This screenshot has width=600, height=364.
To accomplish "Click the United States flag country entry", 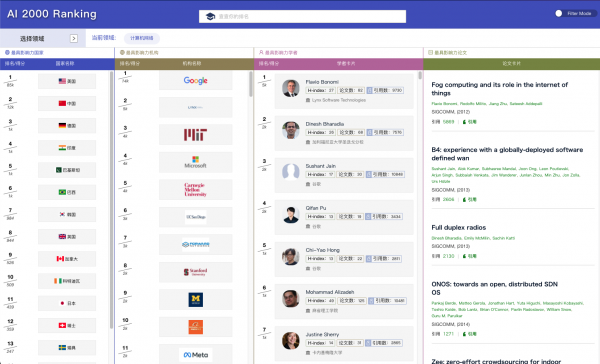I will point(67,81).
